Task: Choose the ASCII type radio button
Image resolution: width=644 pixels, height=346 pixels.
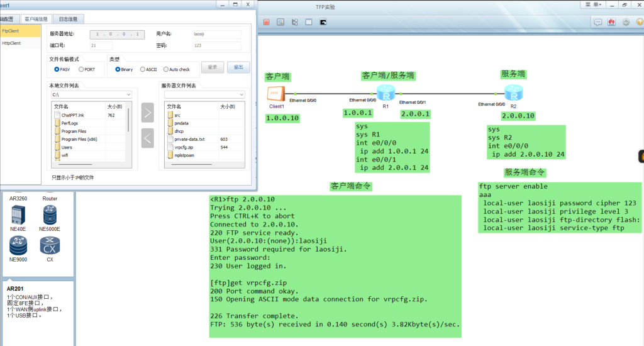Action: [x=142, y=69]
